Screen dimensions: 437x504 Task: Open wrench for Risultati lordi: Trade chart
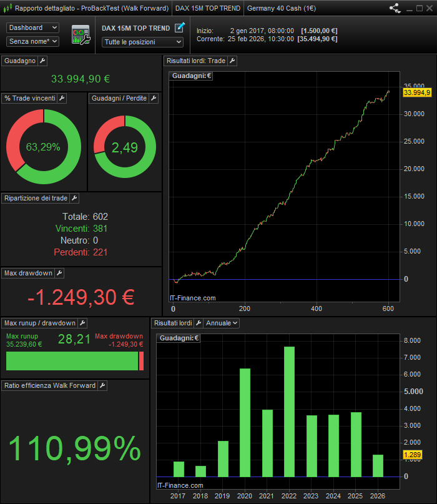(x=232, y=61)
